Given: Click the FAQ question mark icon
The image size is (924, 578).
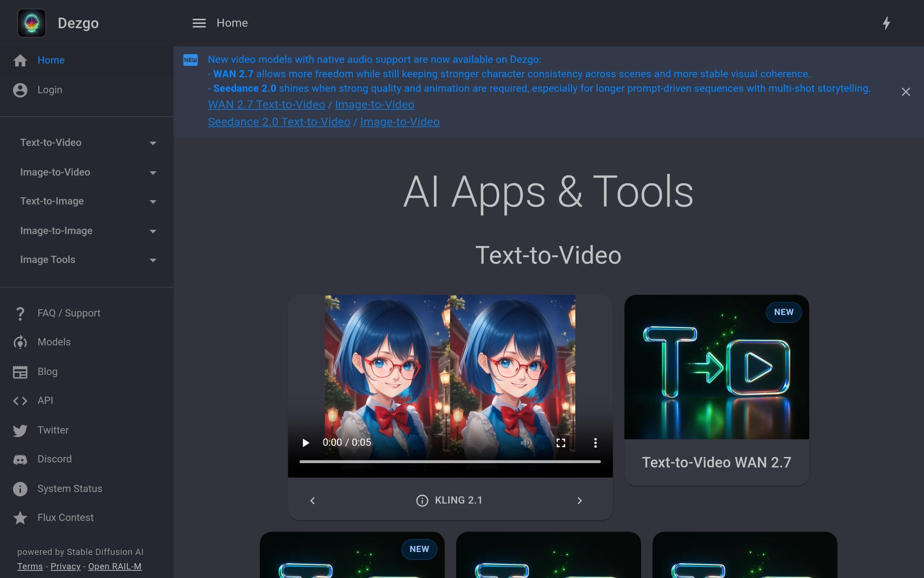Looking at the screenshot, I should point(20,314).
